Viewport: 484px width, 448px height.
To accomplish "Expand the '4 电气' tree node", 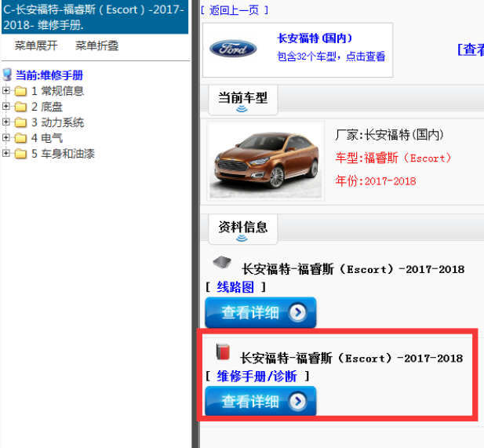I will [5, 137].
